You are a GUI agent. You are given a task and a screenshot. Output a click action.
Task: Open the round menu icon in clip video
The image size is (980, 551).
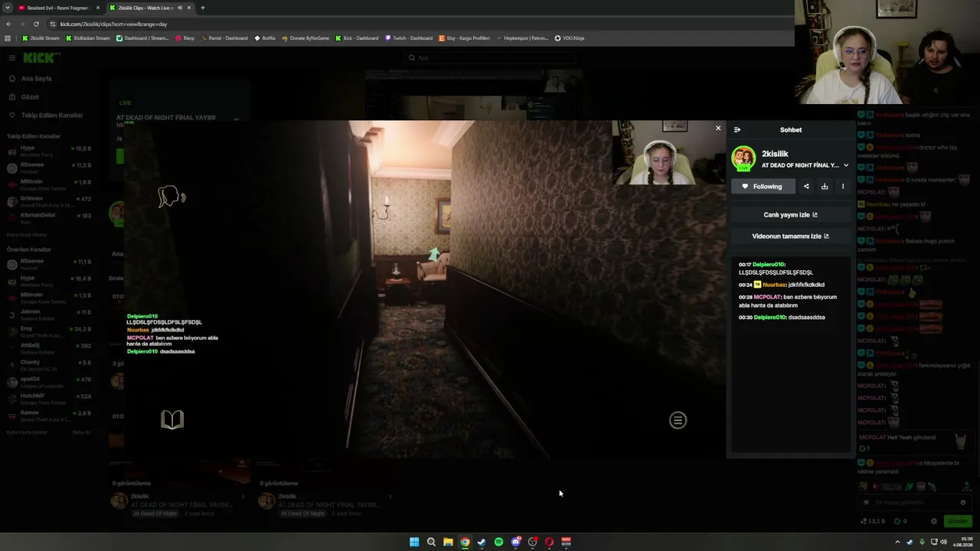[678, 420]
